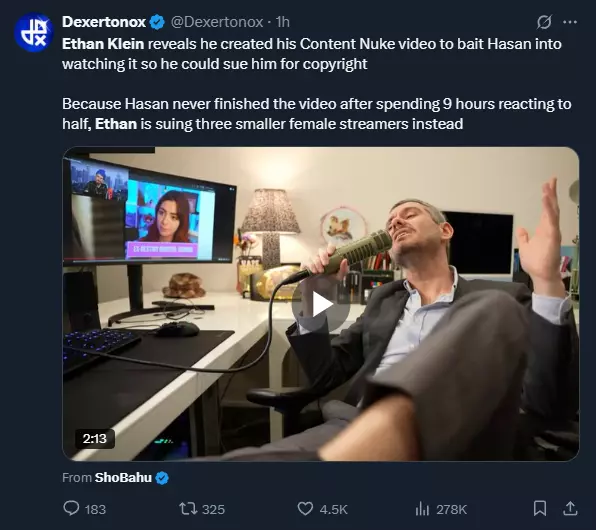The width and height of the screenshot is (596, 530).
Task: Open the @Dexertonox handle link
Action: coord(217,22)
